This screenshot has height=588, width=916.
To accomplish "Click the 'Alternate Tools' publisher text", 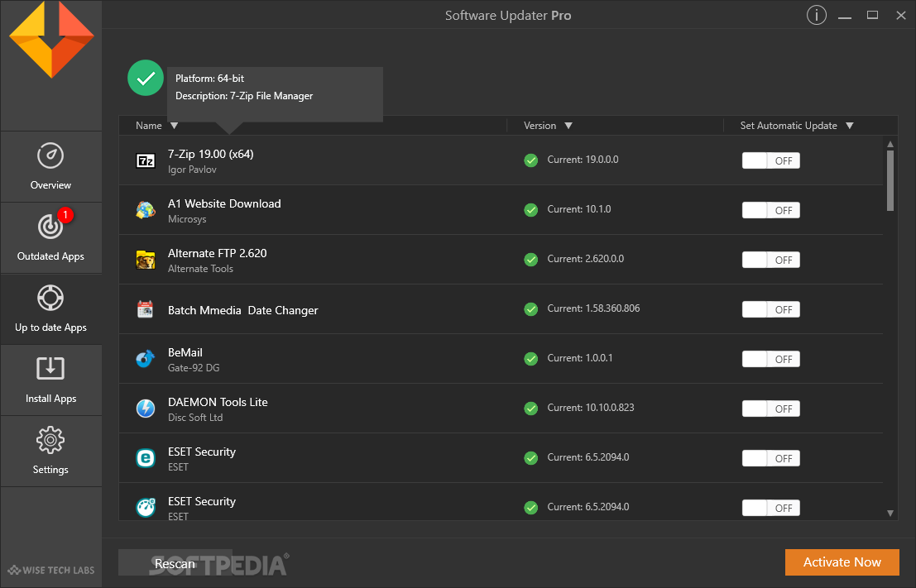I will point(200,269).
